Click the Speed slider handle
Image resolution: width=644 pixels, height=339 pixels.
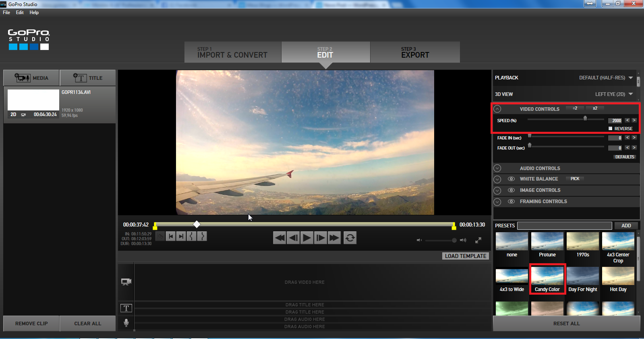pos(585,119)
